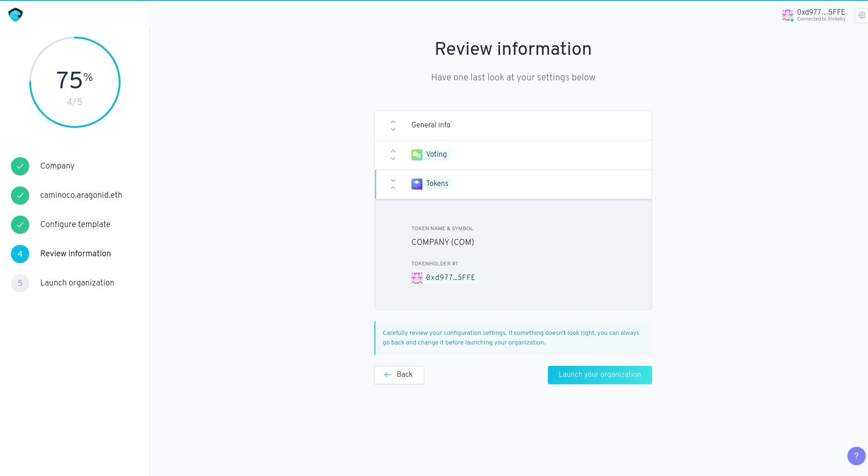Screen dimensions: 868x476
Task: Open connected account 0xd977…5FFE in header
Action: click(814, 15)
